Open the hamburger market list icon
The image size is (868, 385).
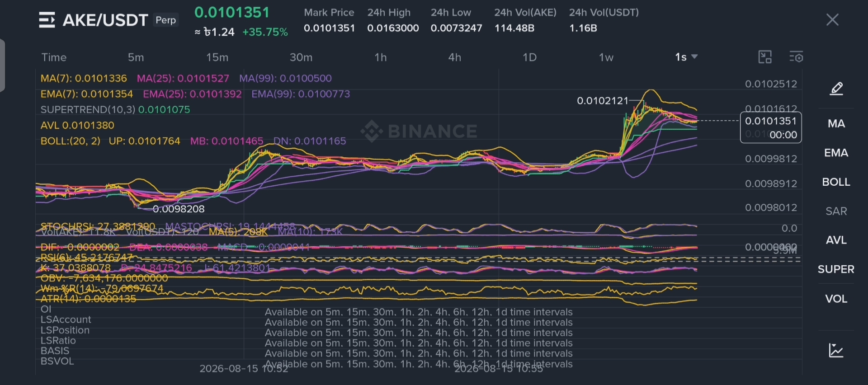47,20
